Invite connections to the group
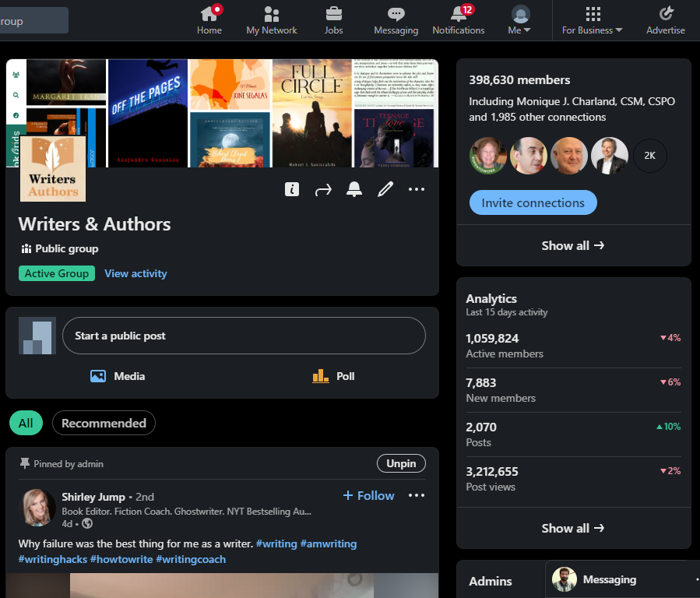700x598 pixels. [533, 202]
